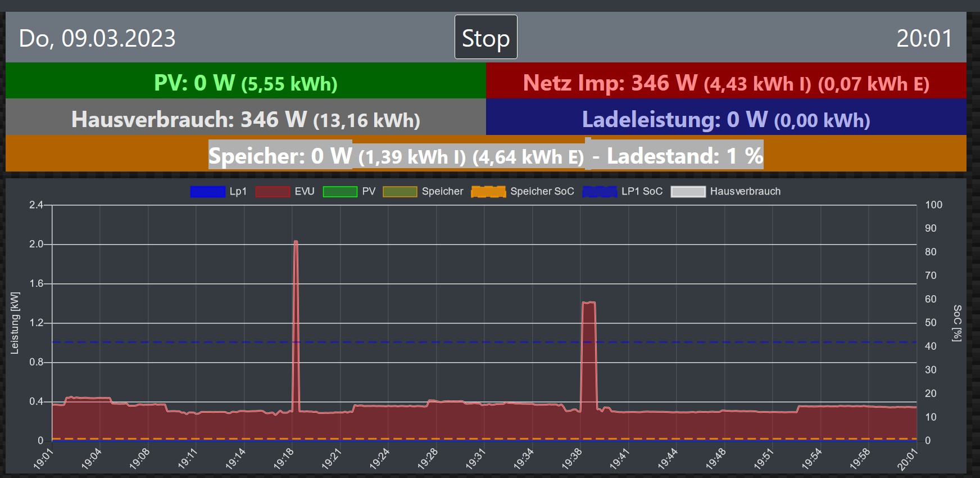
Task: Toggle the dashed orange Speicher SoC legend box
Action: tap(488, 192)
